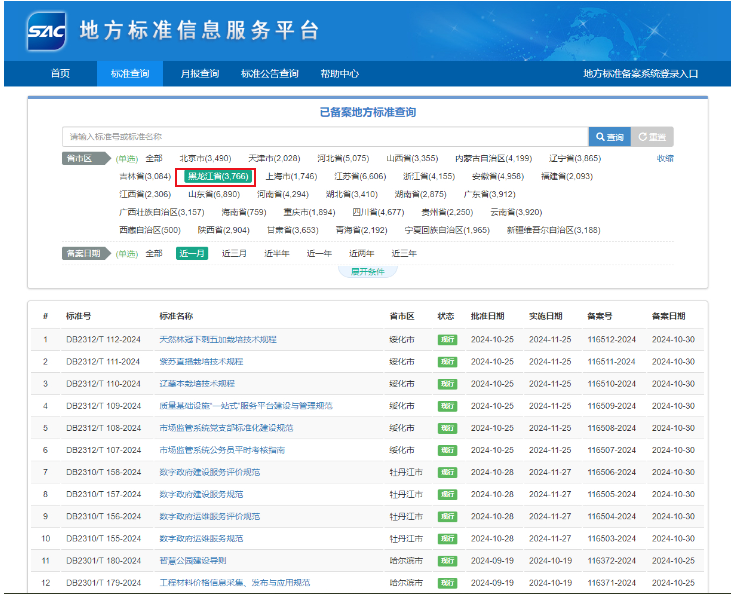Click the 标准号 column header
Viewport: 731px width, 594px height.
pyautogui.click(x=78, y=316)
